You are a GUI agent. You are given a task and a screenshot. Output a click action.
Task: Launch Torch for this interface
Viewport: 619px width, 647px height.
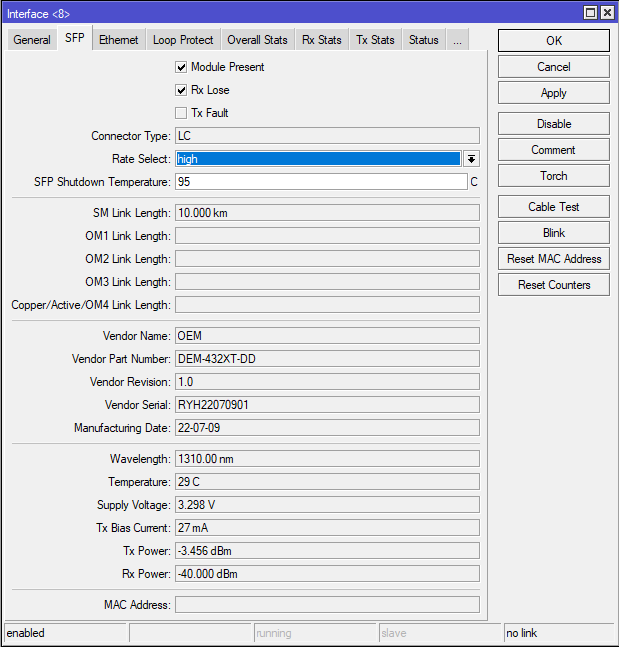[553, 176]
